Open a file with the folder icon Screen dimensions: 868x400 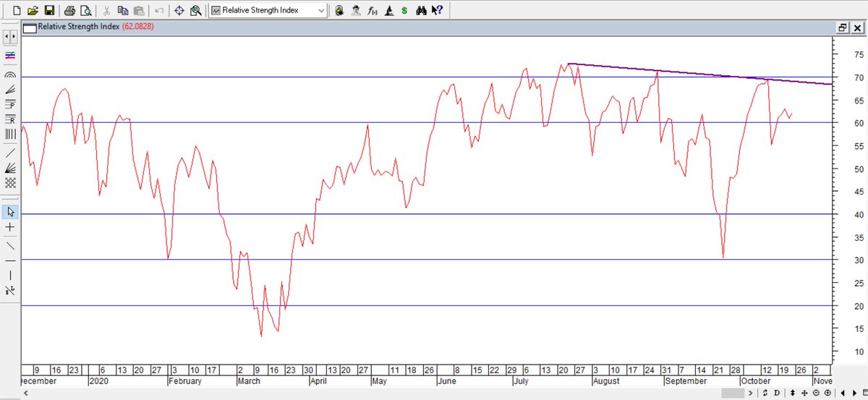pos(33,11)
